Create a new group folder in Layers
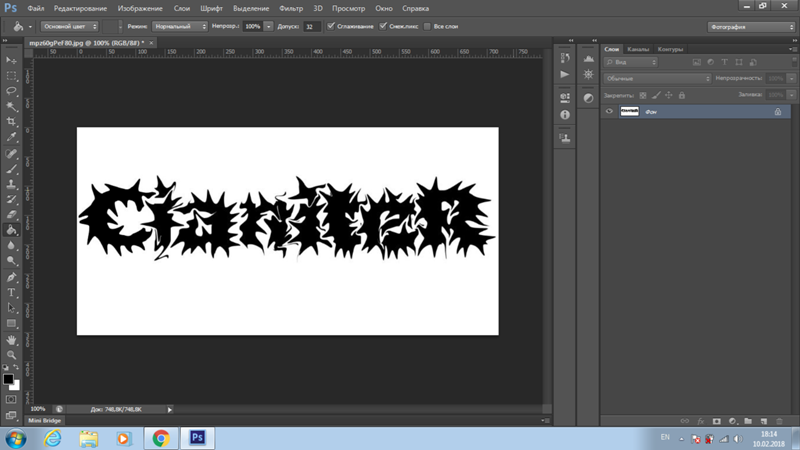The image size is (800, 450). click(748, 421)
